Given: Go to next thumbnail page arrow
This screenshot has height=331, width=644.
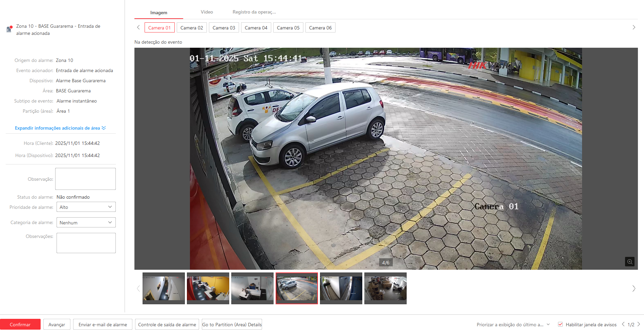Looking at the screenshot, I should pyautogui.click(x=634, y=288).
